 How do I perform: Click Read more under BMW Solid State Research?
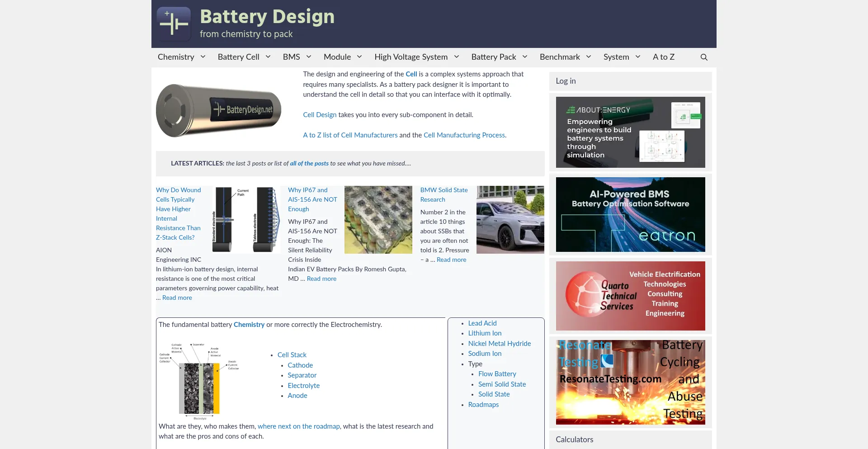point(451,260)
